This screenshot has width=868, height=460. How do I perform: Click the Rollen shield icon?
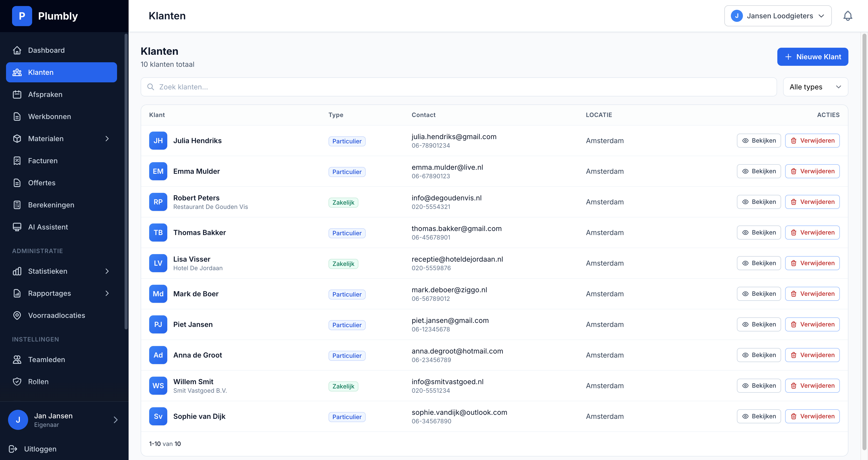17,382
